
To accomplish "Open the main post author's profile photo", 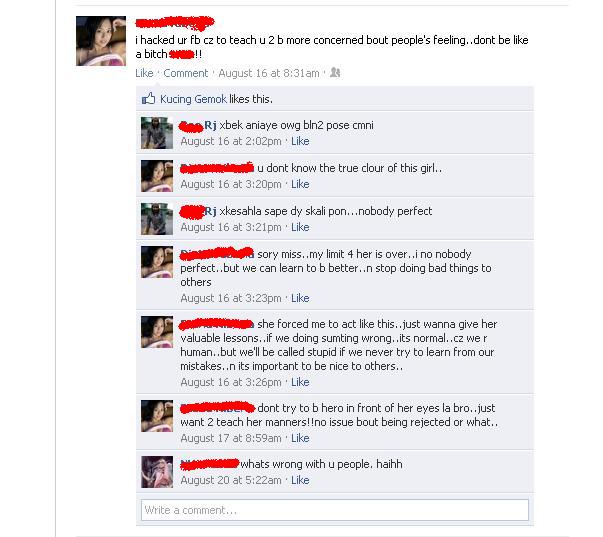I will (101, 41).
